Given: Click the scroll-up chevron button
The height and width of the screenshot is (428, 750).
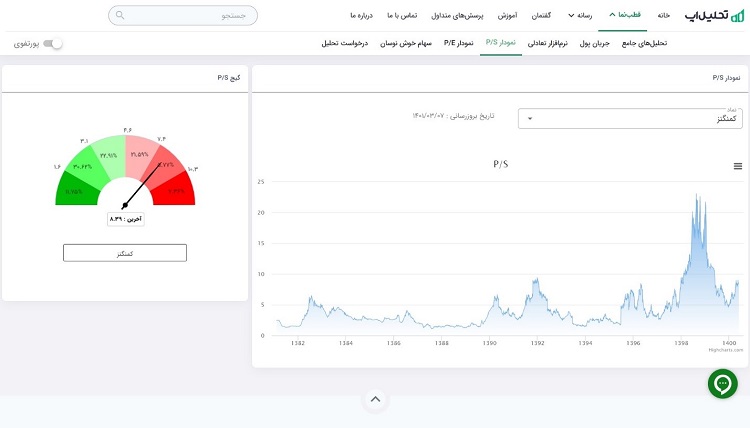Looking at the screenshot, I should (375, 399).
